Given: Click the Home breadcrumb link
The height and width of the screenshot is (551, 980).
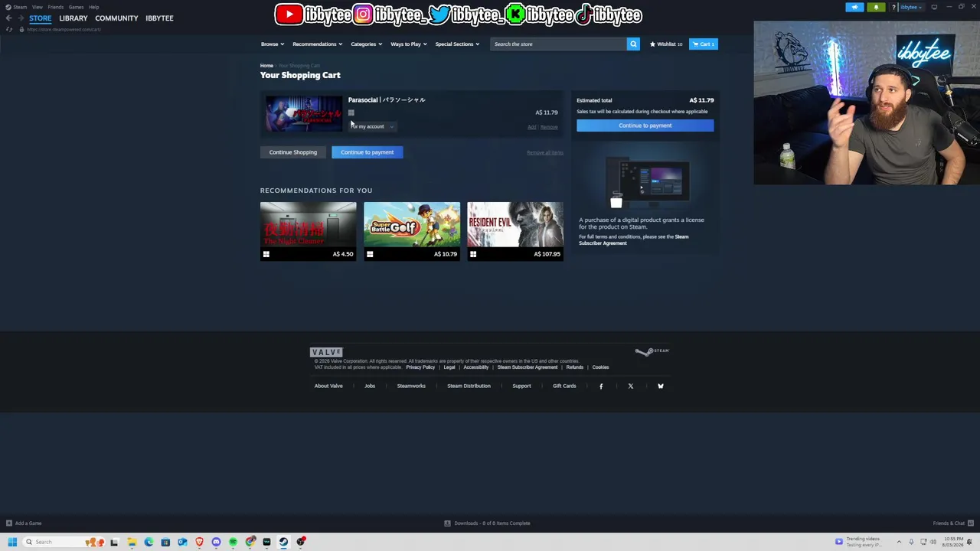Looking at the screenshot, I should [266, 66].
